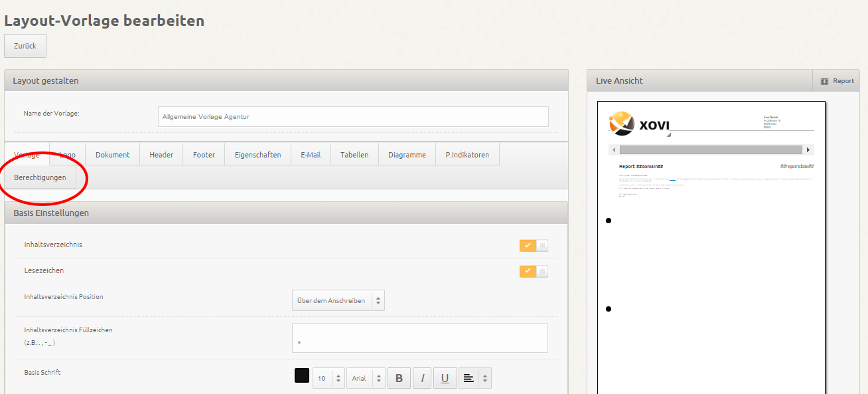Click the Report icon in Live Ansicht
The height and width of the screenshot is (394, 868).
pos(825,81)
